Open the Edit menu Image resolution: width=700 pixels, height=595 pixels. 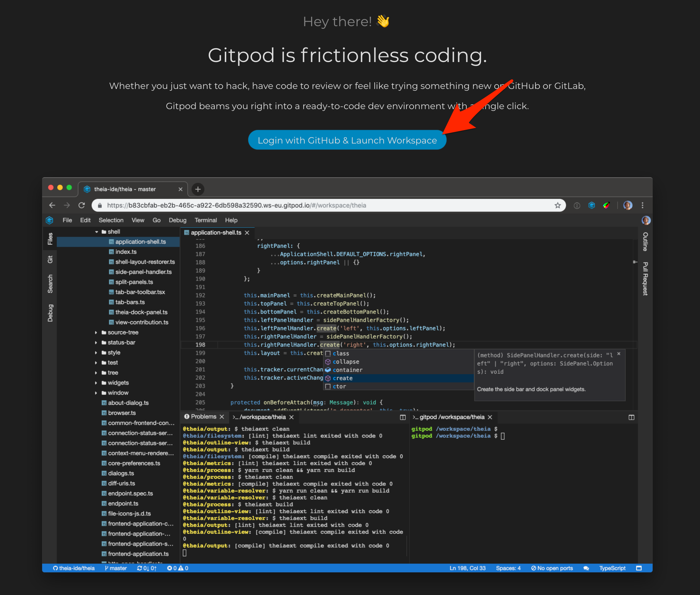click(85, 220)
